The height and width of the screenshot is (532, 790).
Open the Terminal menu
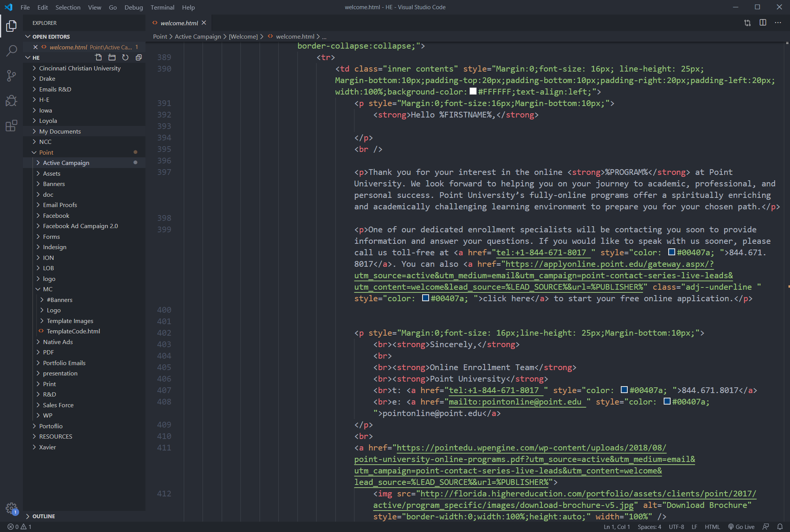[162, 7]
